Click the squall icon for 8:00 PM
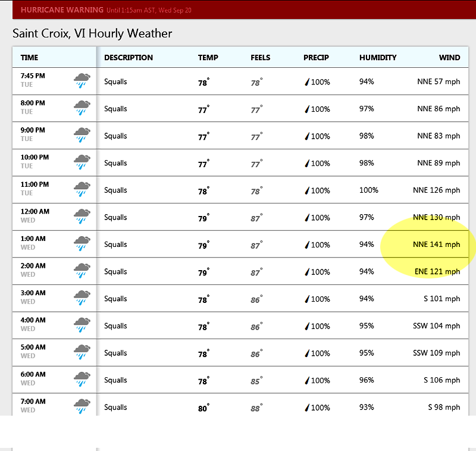Image resolution: width=476 pixels, height=451 pixels. click(82, 108)
